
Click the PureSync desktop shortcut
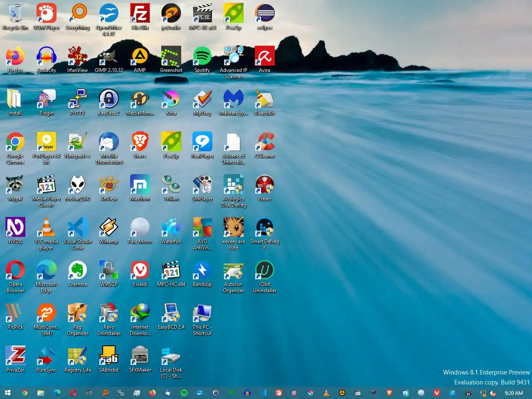coord(47,360)
